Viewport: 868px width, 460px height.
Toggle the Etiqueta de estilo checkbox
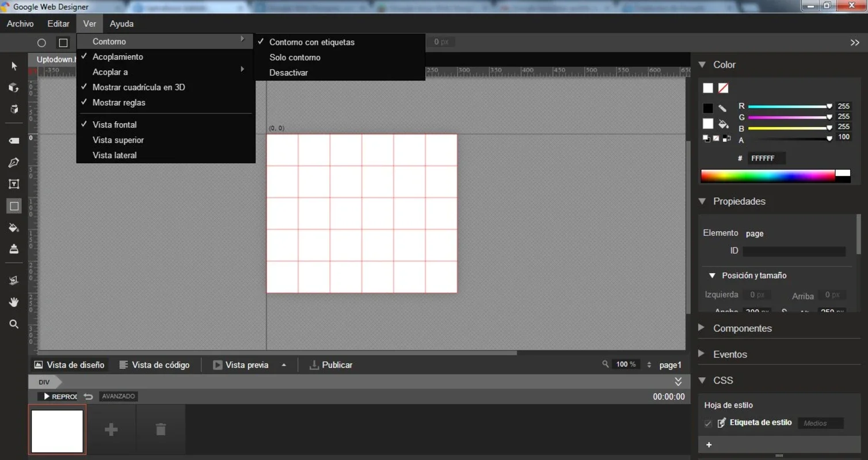(708, 424)
